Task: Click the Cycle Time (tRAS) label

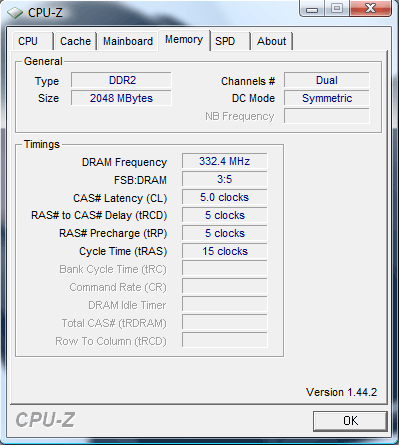Action: 123,251
